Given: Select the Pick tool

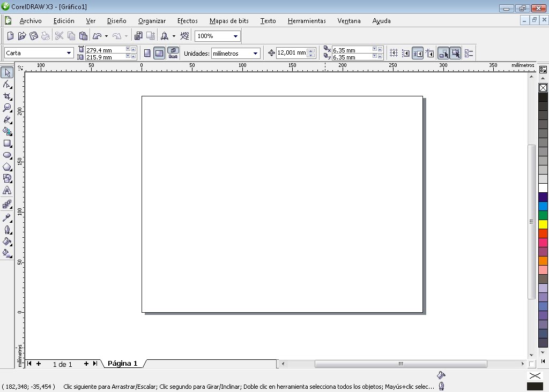Looking at the screenshot, I should (x=7, y=72).
